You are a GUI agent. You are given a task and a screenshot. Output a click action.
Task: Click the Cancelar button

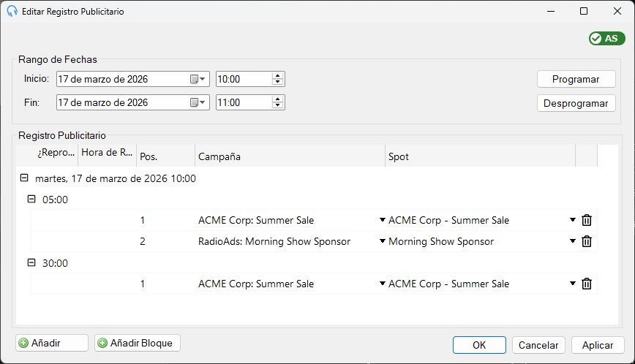click(x=538, y=345)
